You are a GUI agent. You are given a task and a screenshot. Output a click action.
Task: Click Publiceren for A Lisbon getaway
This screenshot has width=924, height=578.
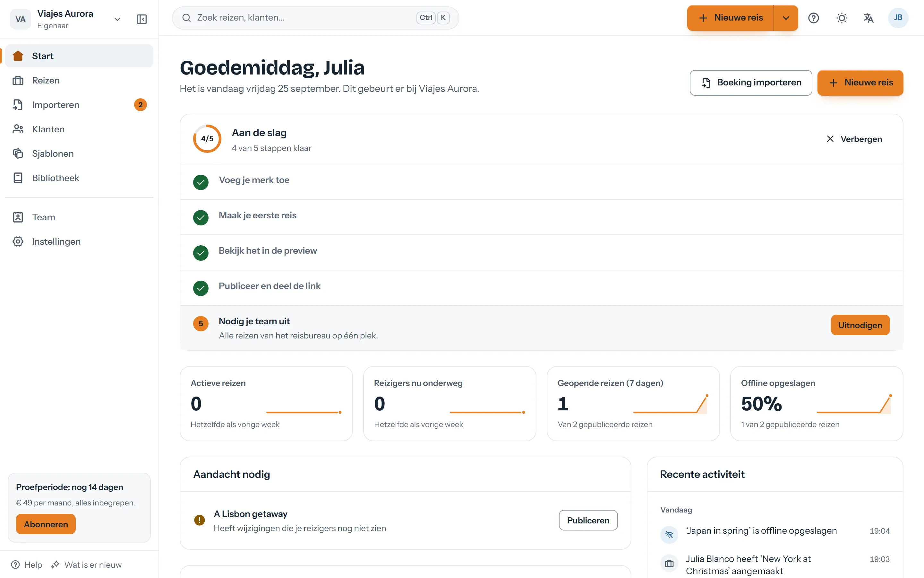588,520
